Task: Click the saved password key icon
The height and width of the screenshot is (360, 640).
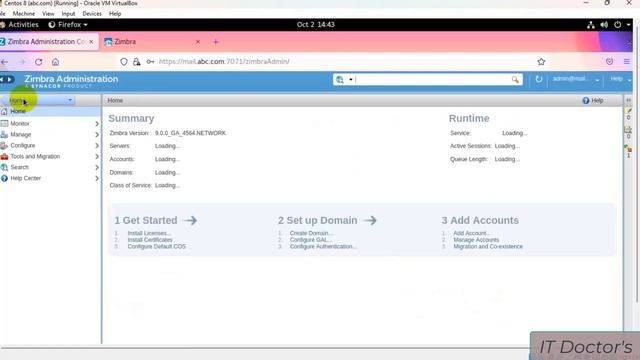Action: pyautogui.click(x=150, y=62)
